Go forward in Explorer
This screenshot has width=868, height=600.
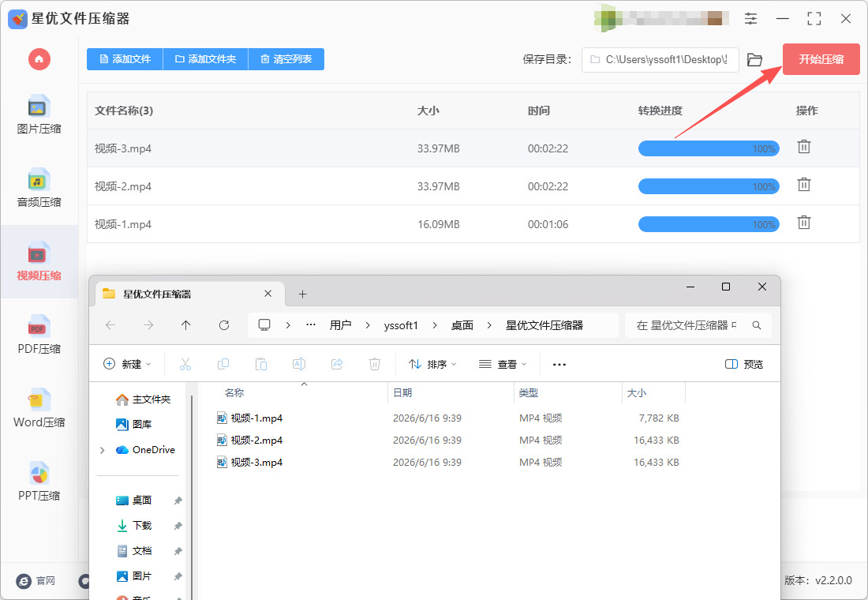[x=148, y=325]
